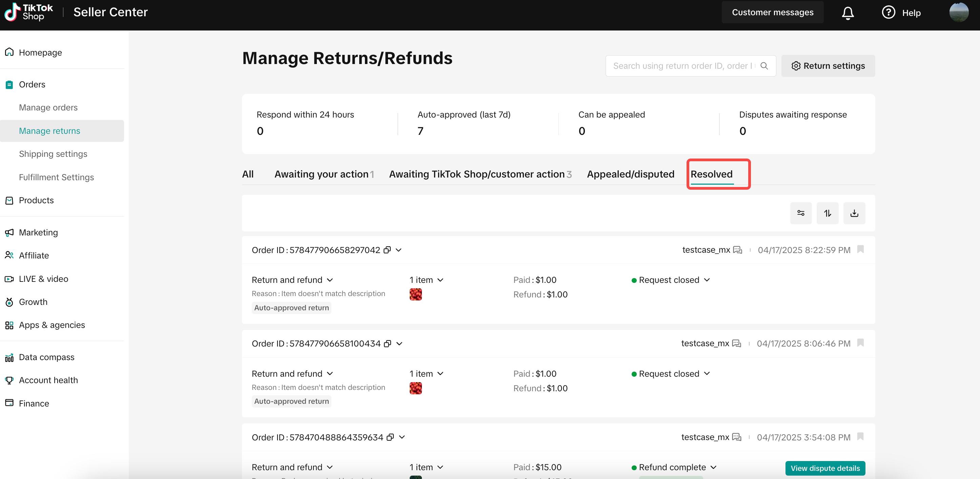Click the user profile avatar
This screenshot has height=479, width=980.
tap(959, 13)
